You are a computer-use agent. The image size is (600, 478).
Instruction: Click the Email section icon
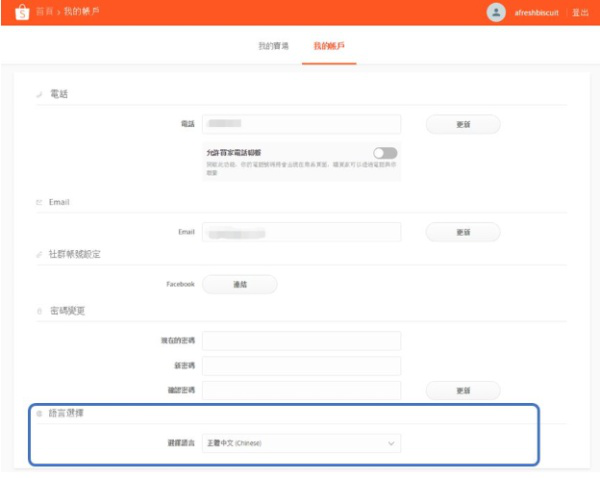(x=39, y=202)
